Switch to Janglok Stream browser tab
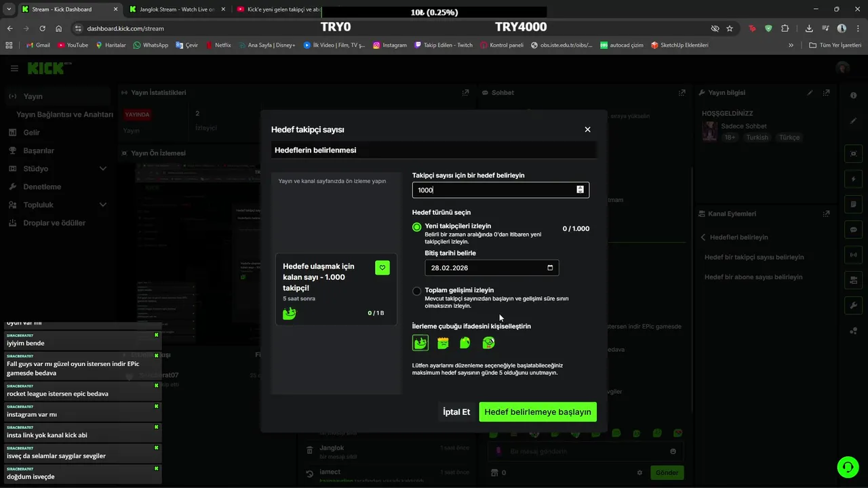868x488 pixels. 177,9
